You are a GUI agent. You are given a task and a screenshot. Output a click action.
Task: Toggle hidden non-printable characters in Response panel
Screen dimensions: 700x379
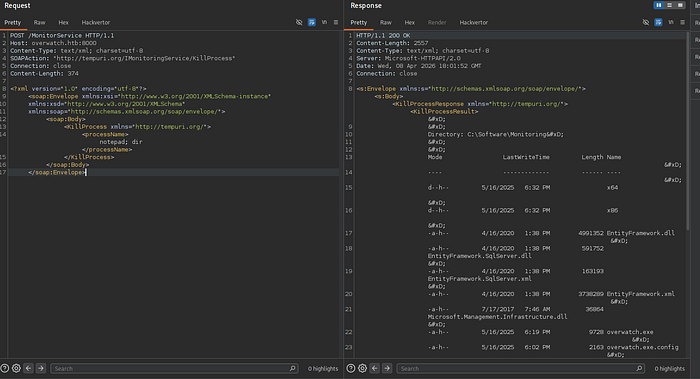[646, 22]
